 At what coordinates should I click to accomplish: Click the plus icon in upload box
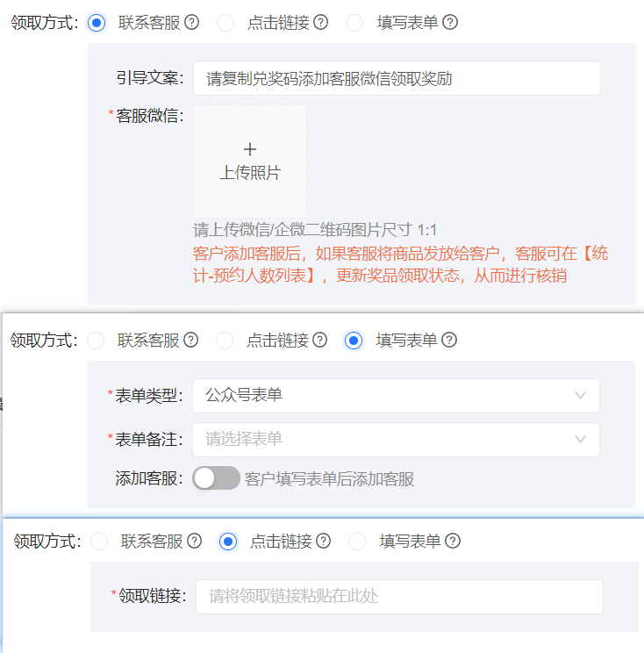250,149
